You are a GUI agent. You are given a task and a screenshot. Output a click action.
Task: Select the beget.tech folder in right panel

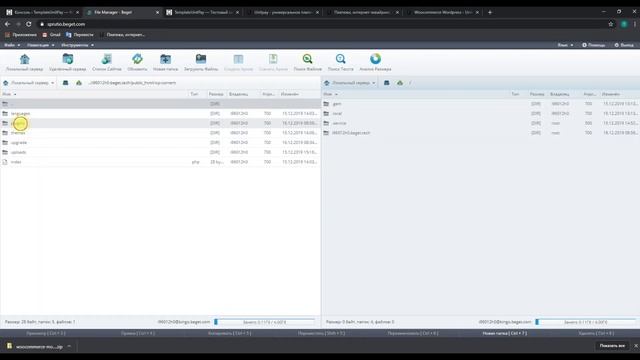click(x=481, y=133)
